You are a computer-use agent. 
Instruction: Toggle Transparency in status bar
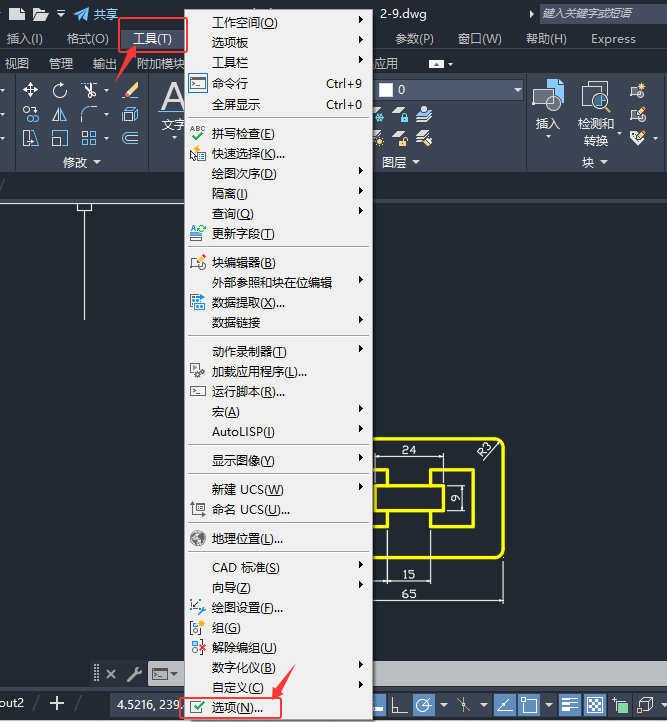tap(594, 704)
